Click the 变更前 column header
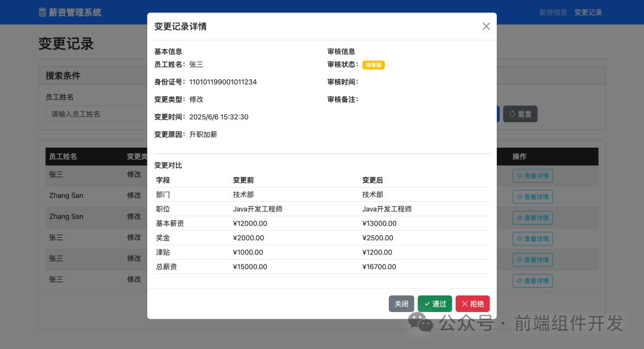Screen dimensions: 644x349 click(243, 180)
